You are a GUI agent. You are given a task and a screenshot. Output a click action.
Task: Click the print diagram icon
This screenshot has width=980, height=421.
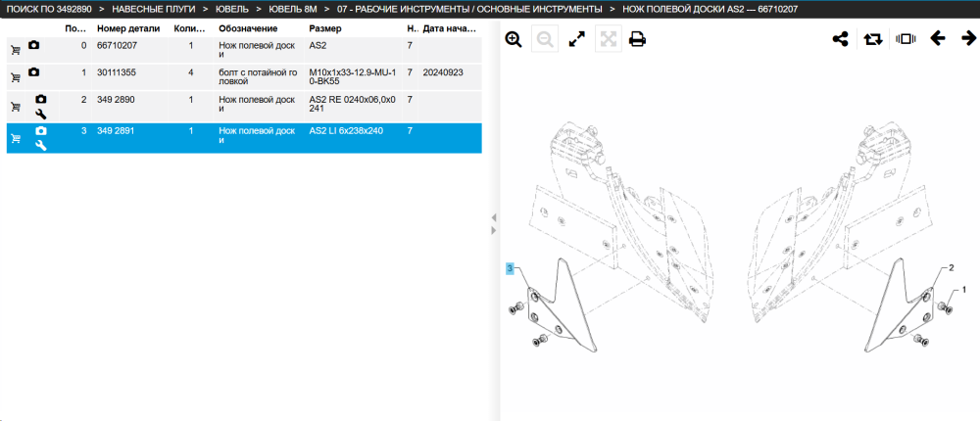tap(638, 39)
